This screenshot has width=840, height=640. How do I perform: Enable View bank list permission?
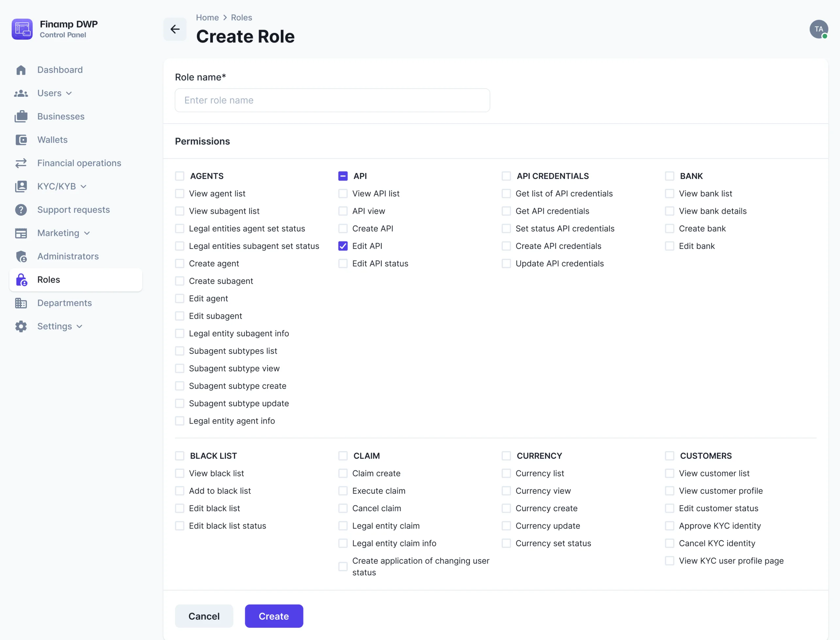(670, 193)
